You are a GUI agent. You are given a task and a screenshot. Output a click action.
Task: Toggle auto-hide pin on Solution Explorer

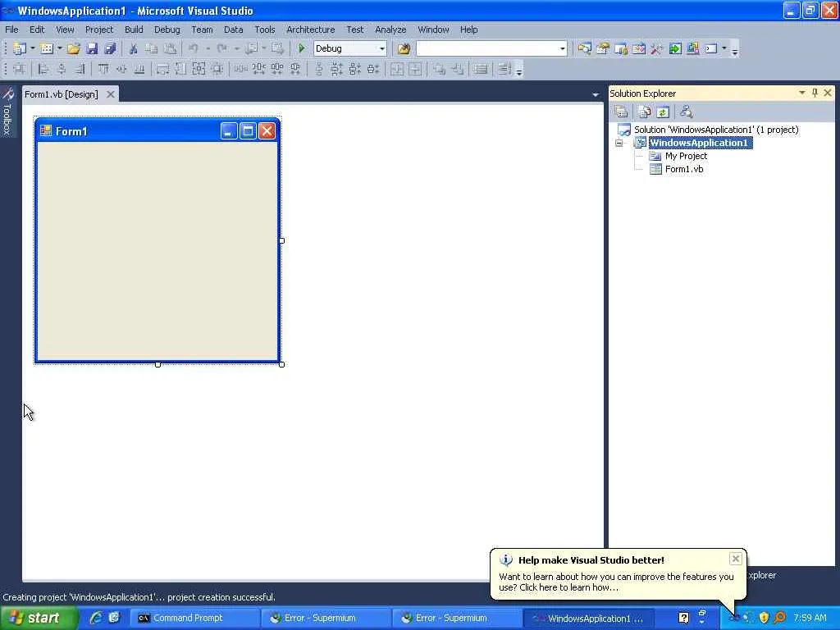click(x=815, y=93)
